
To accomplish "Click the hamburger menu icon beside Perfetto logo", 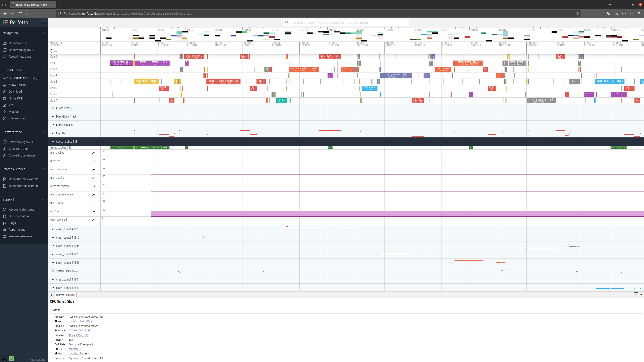I will click(43, 23).
